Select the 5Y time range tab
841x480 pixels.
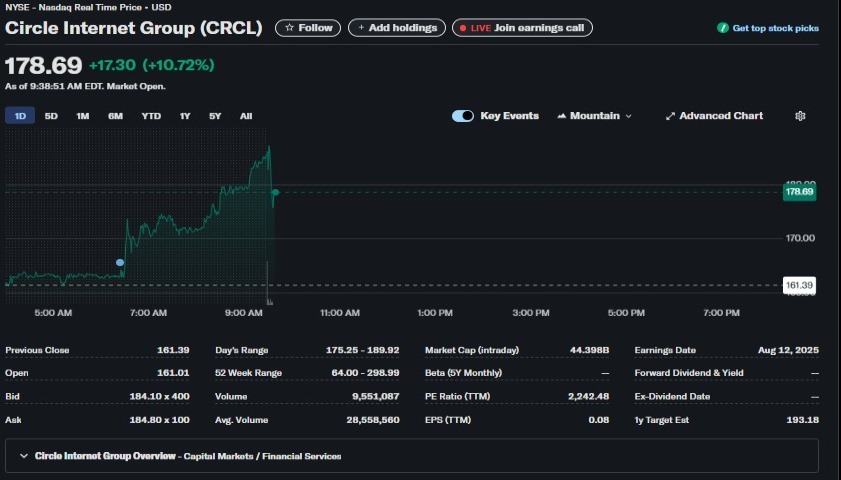tap(215, 116)
